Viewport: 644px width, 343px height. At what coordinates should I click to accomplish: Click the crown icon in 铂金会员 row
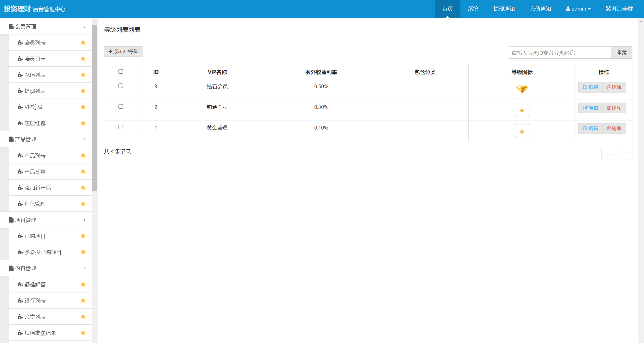point(522,110)
